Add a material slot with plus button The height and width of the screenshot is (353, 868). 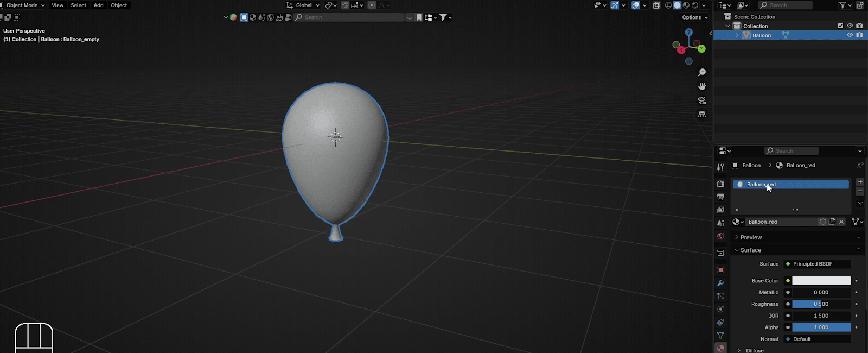pos(860,182)
